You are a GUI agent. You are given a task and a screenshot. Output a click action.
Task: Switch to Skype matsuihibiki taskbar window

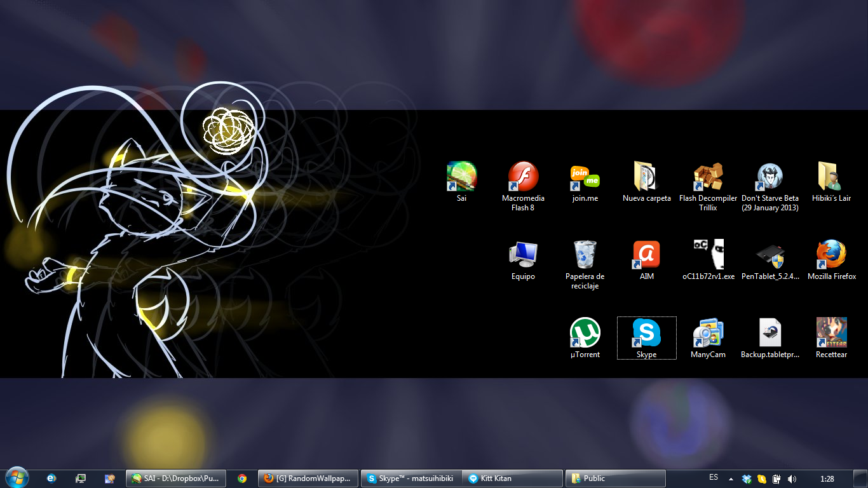[410, 478]
